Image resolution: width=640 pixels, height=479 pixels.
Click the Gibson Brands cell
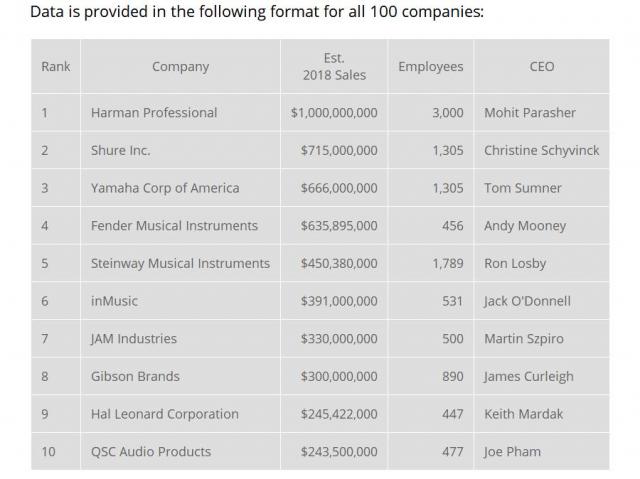pyautogui.click(x=135, y=377)
